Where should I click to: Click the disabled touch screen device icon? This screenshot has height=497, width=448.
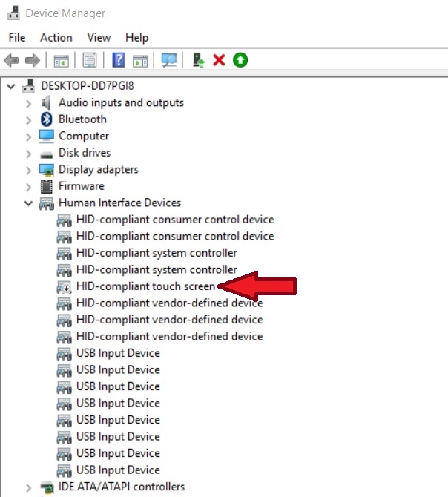65,287
